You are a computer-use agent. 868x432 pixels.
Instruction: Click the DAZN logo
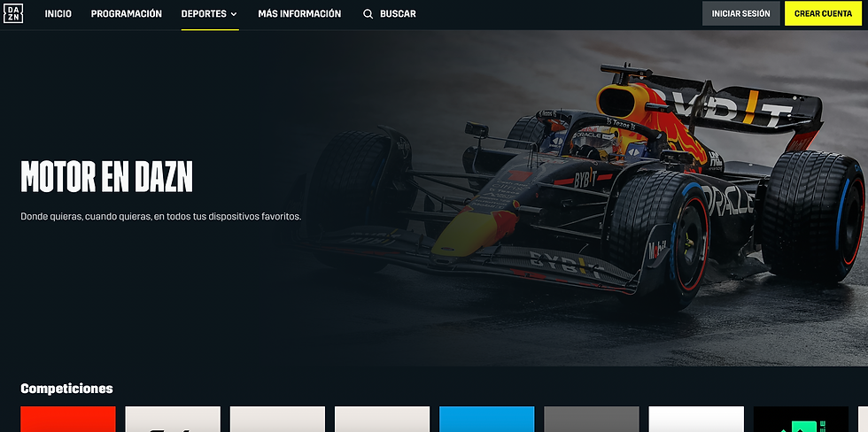point(13,13)
